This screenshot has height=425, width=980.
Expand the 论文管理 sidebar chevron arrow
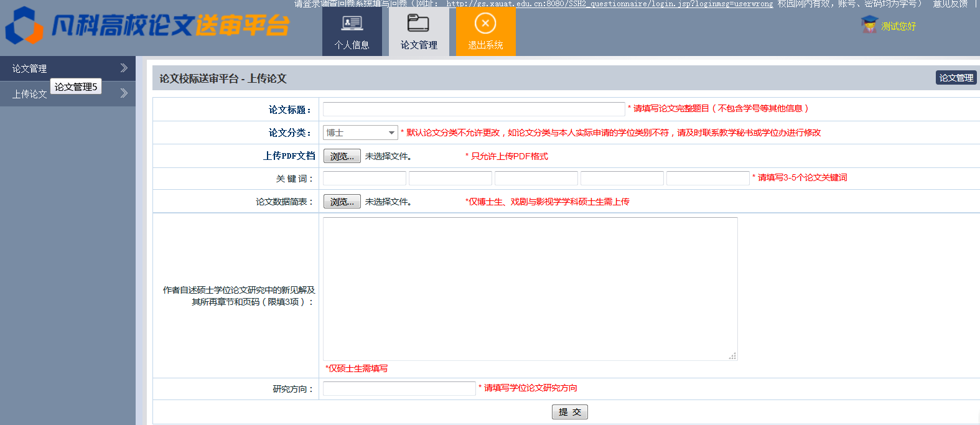tap(124, 68)
